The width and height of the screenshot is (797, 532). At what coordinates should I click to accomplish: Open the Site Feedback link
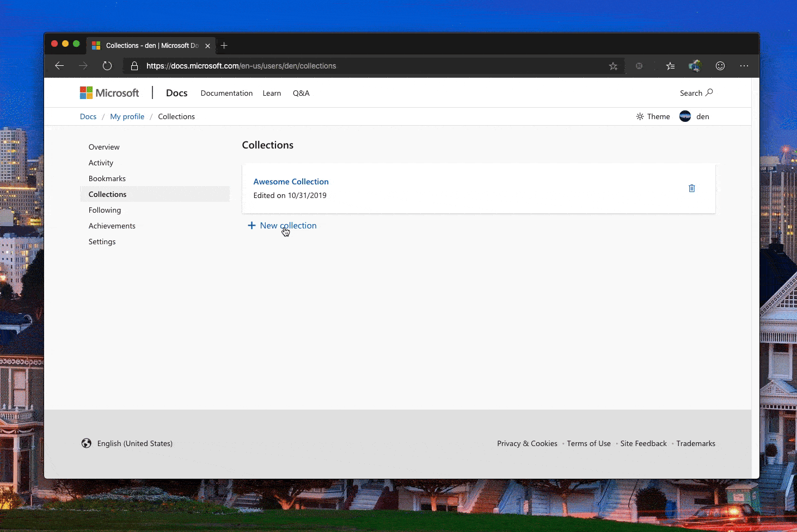pos(643,443)
